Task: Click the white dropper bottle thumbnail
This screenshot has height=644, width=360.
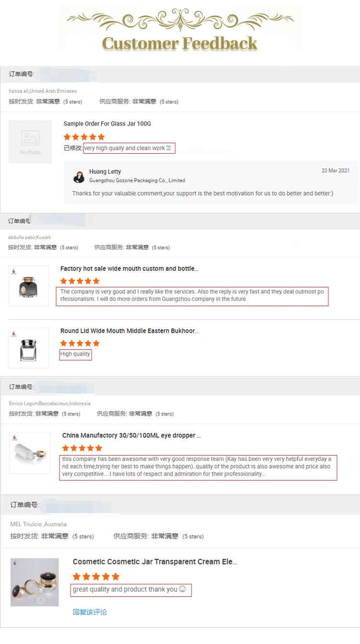Action: (30, 453)
